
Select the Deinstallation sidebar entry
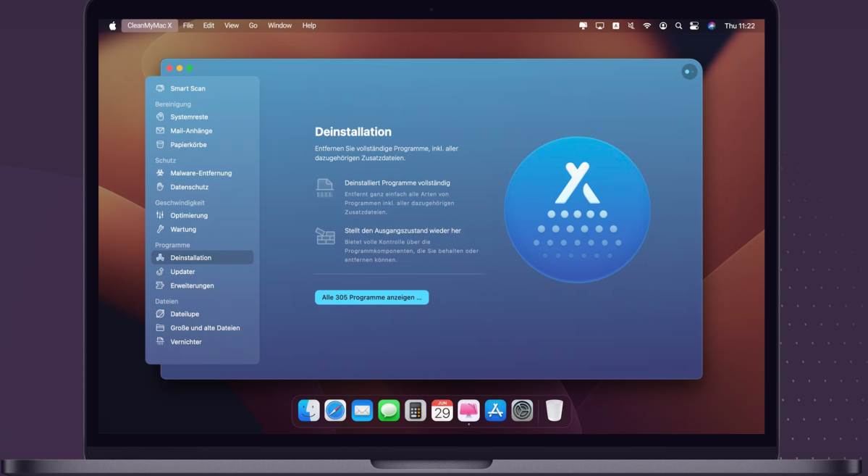202,258
